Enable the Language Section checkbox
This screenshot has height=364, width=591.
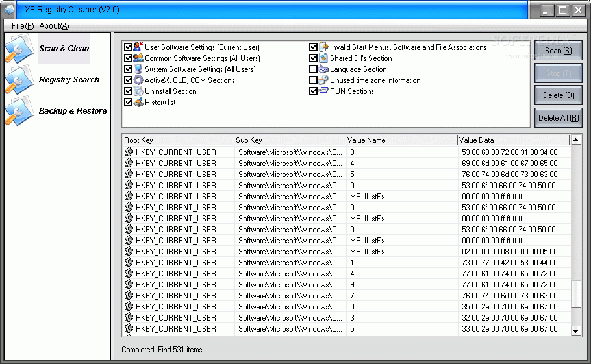click(313, 69)
